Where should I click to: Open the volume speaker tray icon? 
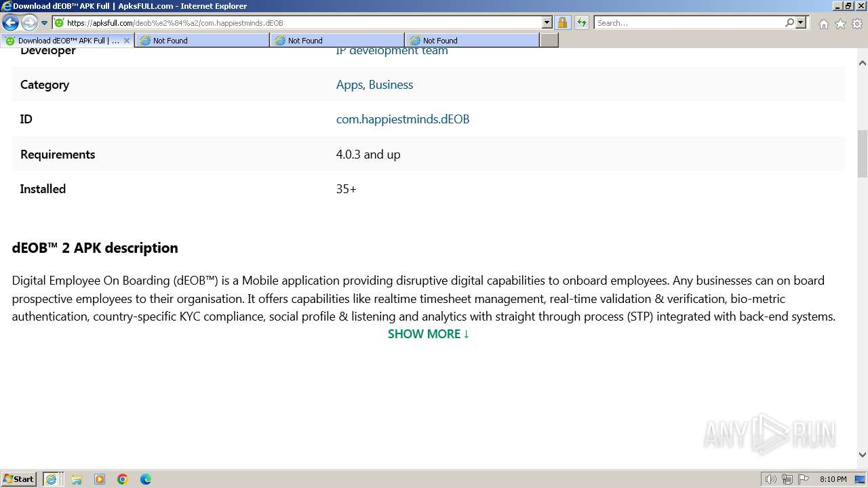770,479
